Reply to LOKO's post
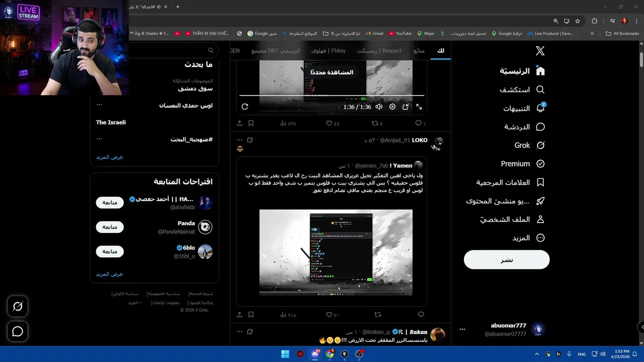 (421, 315)
